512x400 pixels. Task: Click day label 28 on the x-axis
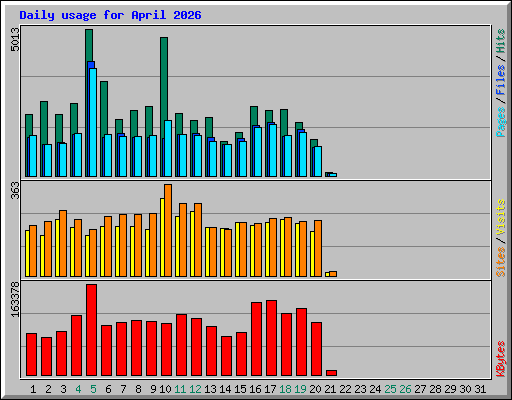pos(435,389)
